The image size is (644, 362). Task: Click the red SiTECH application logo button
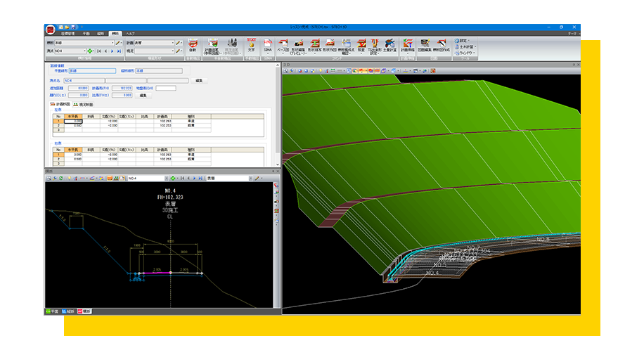point(50,29)
